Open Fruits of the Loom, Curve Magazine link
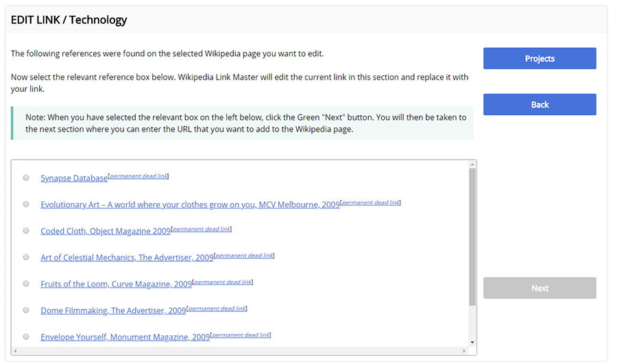Screen dimensions: 617x364 pos(116,284)
